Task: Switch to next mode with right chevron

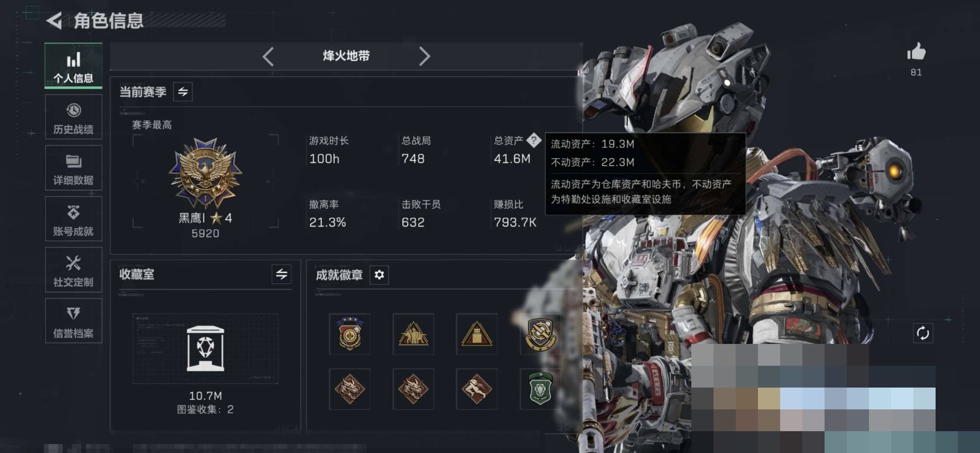Action: click(424, 56)
